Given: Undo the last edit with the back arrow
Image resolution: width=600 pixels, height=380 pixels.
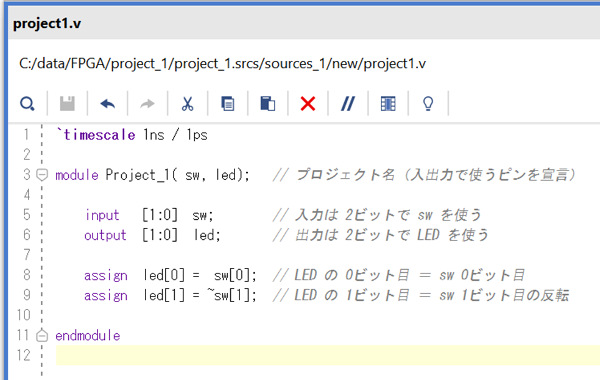Looking at the screenshot, I should click(x=108, y=104).
